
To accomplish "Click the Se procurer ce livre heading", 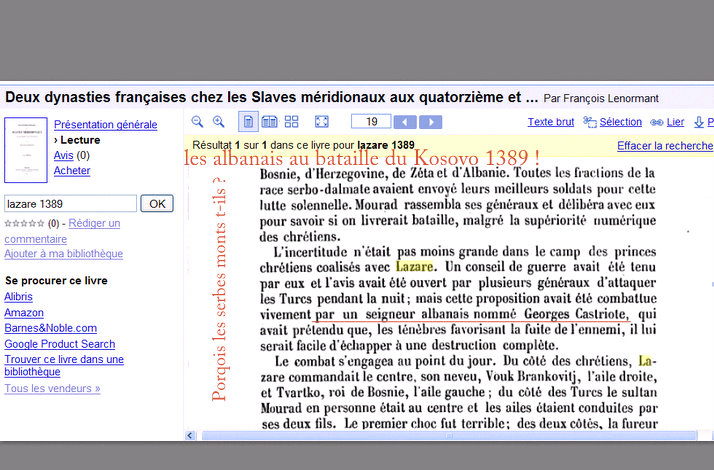I will click(x=56, y=281).
